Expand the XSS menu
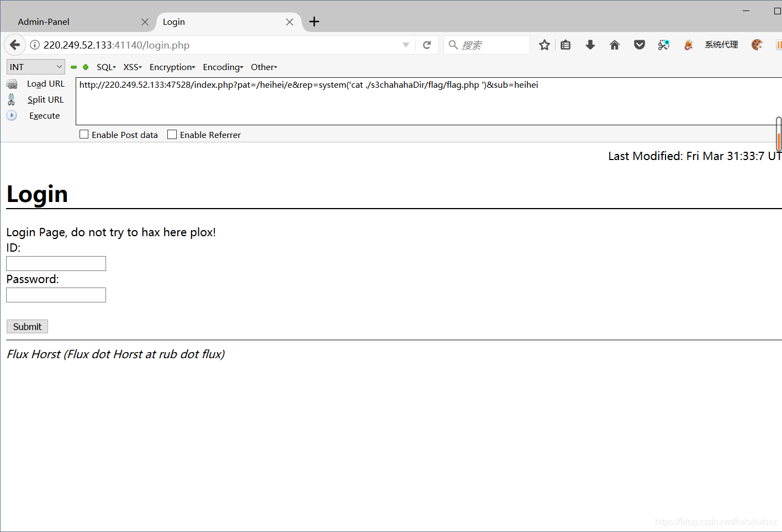This screenshot has width=782, height=532. 133,67
